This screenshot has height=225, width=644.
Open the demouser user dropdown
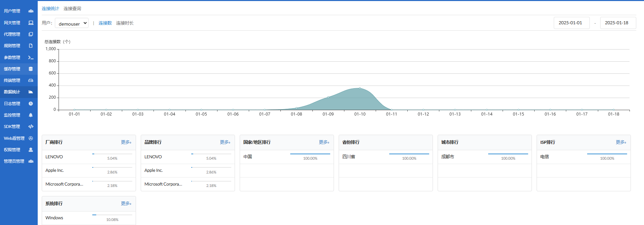pyautogui.click(x=72, y=23)
